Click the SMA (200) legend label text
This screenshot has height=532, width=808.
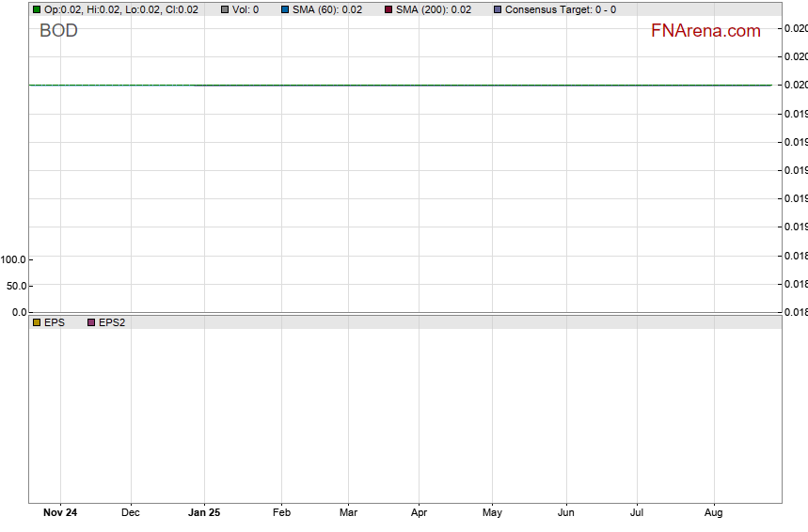434,9
